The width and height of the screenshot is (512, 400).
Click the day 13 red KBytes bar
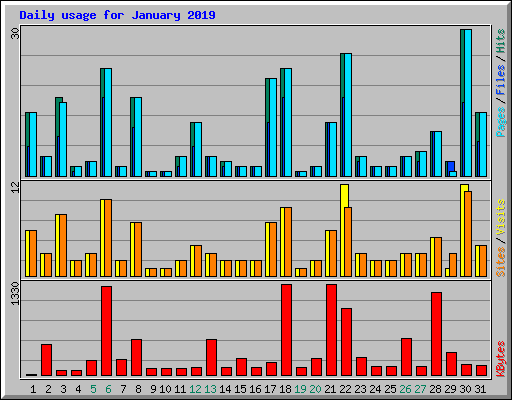pos(211,358)
